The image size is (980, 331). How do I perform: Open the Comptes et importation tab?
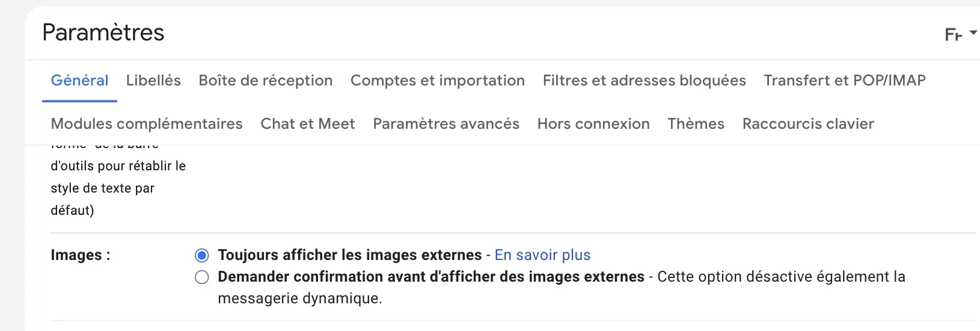tap(438, 81)
